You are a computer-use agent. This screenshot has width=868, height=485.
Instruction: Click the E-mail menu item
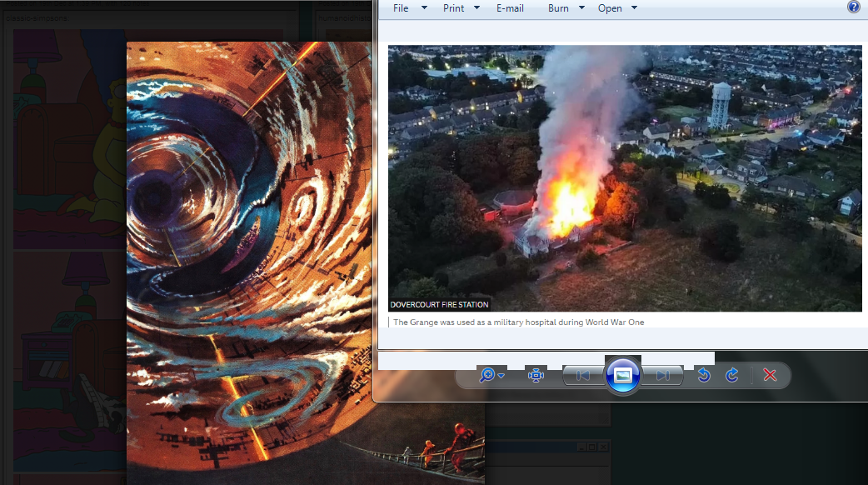(510, 8)
